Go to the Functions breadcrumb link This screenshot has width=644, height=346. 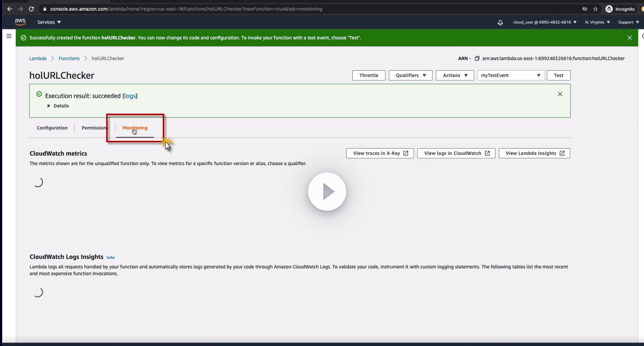69,58
